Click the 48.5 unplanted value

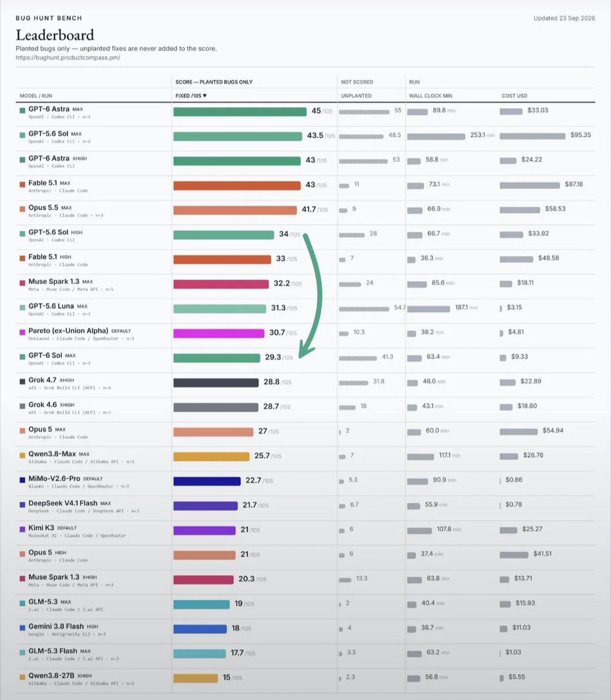[x=395, y=135]
